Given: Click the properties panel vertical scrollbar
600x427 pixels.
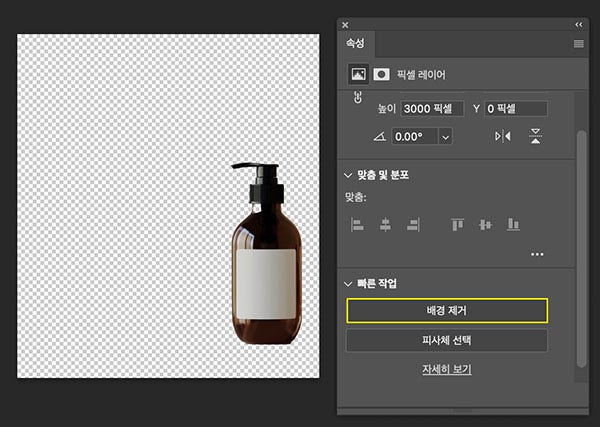Looking at the screenshot, I should point(581,249).
